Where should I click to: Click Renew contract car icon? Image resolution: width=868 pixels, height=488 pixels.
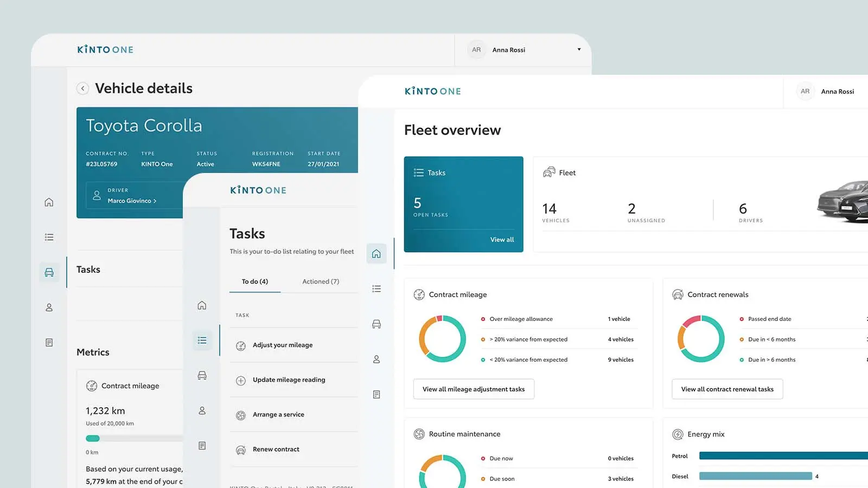point(241,450)
